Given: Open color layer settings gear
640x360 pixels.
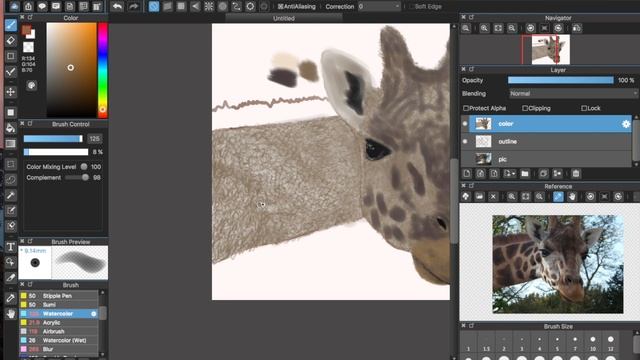Looking at the screenshot, I should coord(626,124).
